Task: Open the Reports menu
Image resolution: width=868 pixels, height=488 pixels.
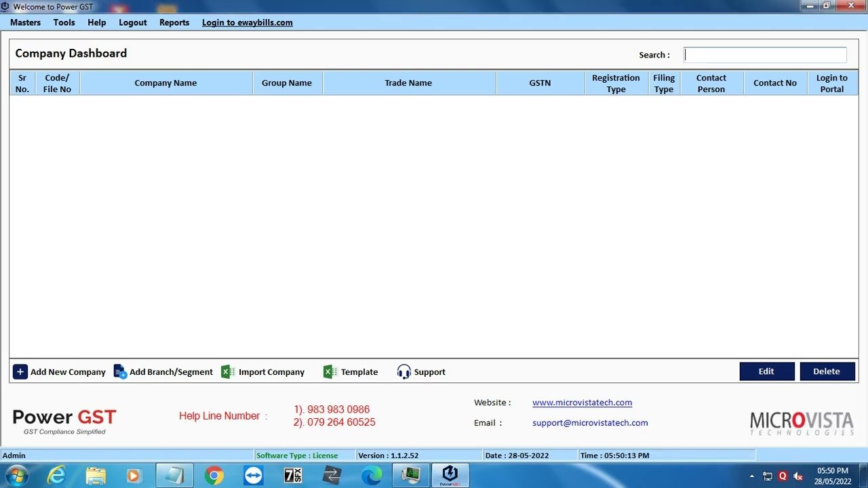Action: tap(174, 22)
